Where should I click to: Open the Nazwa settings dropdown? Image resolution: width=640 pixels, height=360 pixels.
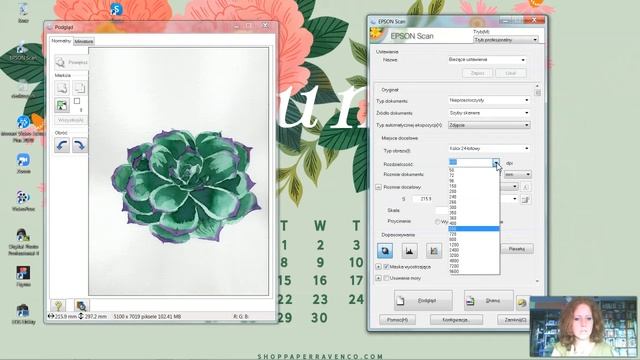[487, 60]
